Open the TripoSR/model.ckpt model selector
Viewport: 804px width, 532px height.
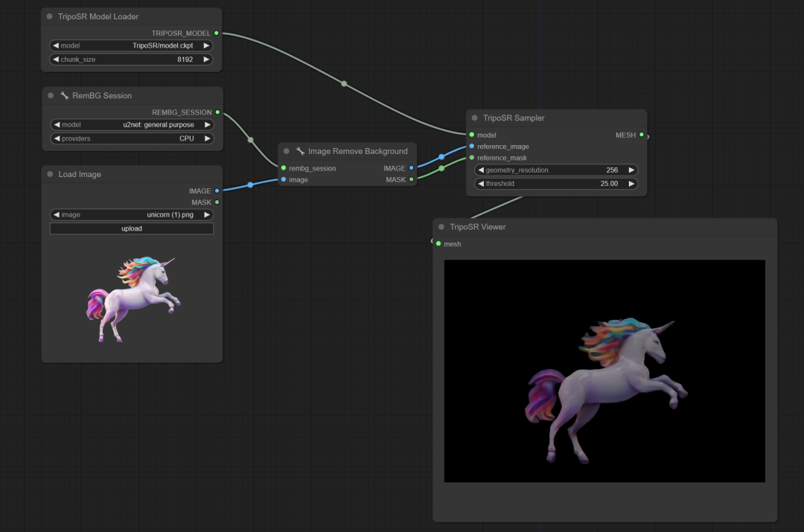131,45
